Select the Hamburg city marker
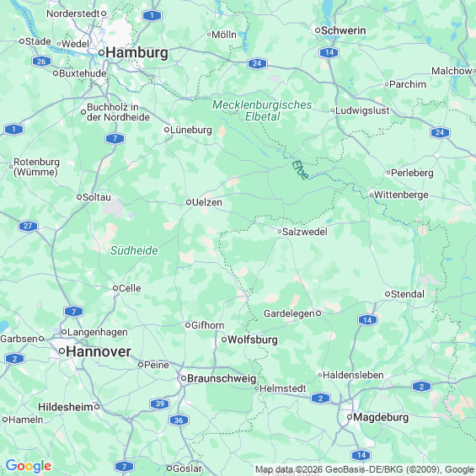 click(102, 53)
